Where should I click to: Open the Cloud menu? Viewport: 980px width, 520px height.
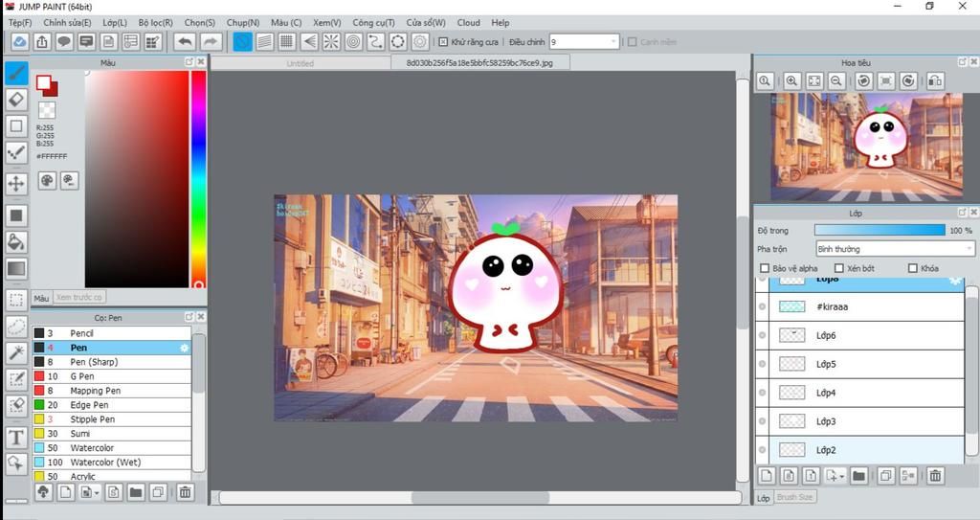(x=468, y=23)
